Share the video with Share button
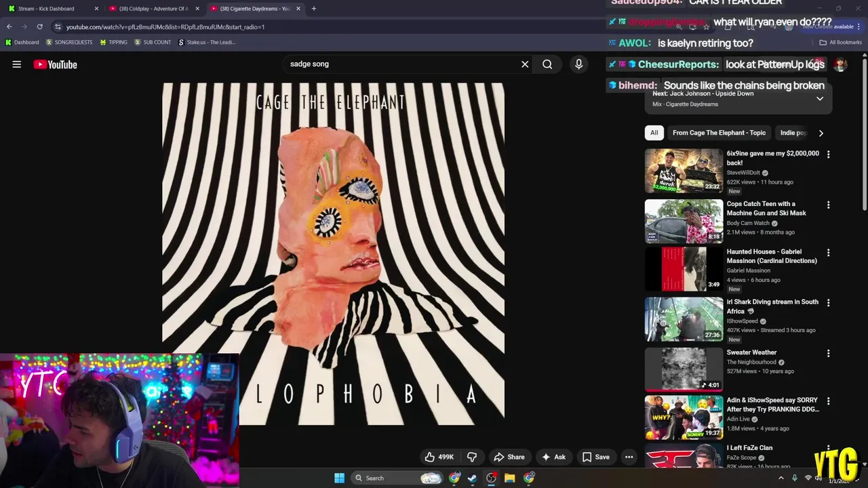Screen dimensions: 868x488 pos(509,457)
